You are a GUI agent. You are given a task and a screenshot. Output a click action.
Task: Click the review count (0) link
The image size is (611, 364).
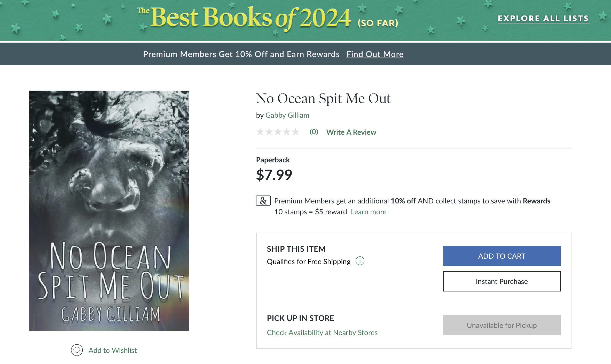(x=313, y=132)
